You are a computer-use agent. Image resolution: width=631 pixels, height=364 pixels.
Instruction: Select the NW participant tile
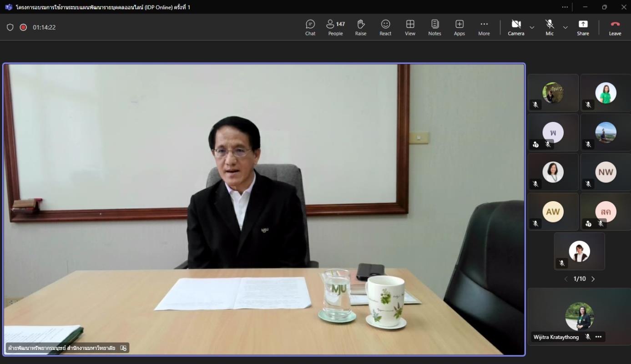point(606,172)
